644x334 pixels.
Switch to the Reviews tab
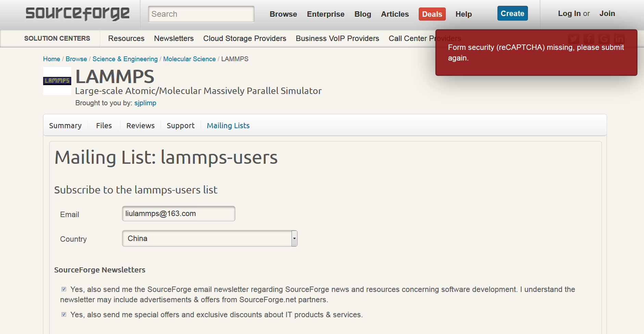pyautogui.click(x=140, y=125)
